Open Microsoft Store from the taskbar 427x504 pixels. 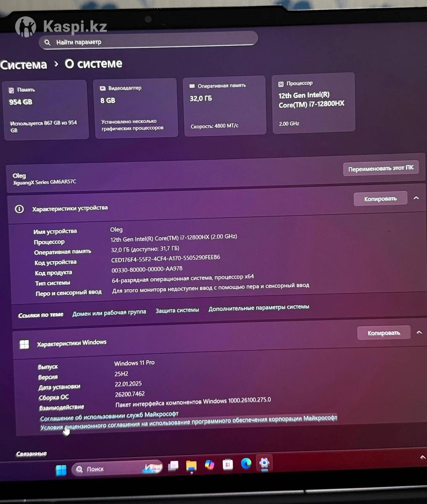click(x=228, y=464)
